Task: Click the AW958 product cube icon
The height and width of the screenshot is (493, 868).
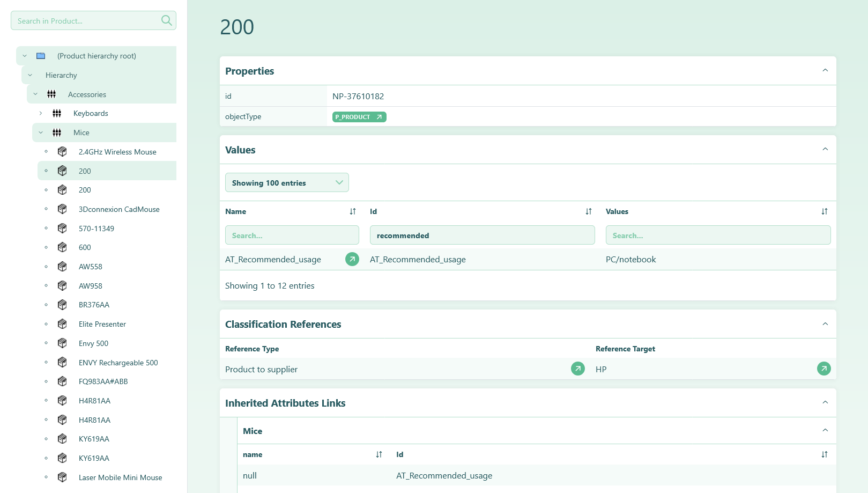Action: click(x=62, y=286)
